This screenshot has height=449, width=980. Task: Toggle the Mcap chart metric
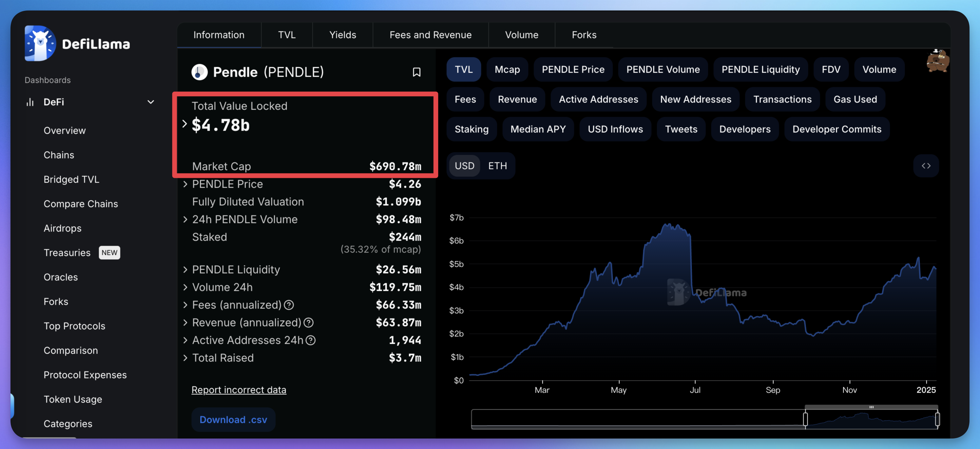pos(507,70)
